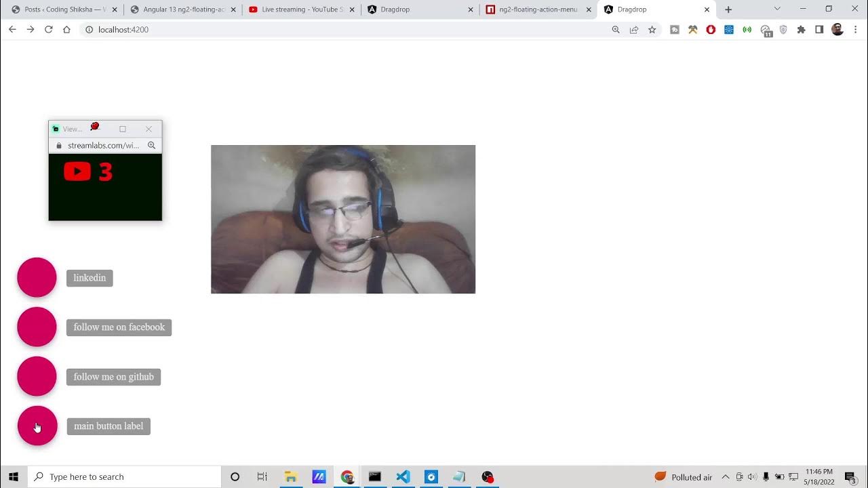Click the share page icon in address bar
This screenshot has width=868, height=488.
(634, 30)
